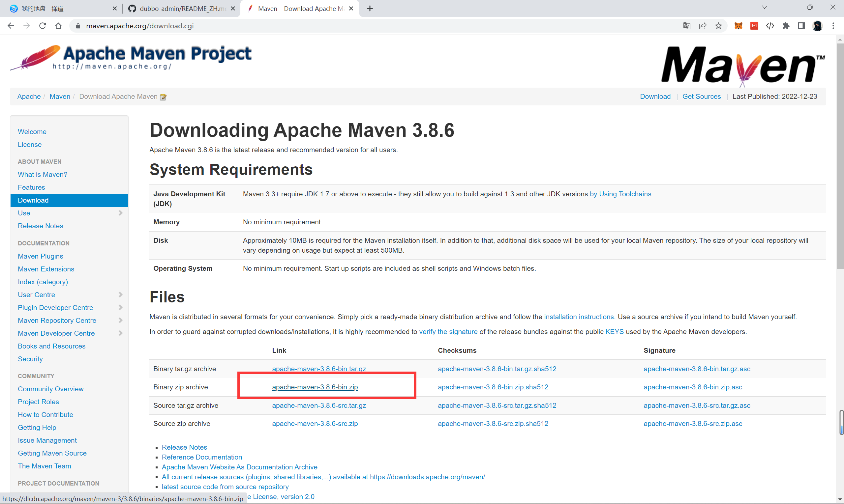Open the Google Translate page icon
Screen dimensions: 844x504
(687, 26)
